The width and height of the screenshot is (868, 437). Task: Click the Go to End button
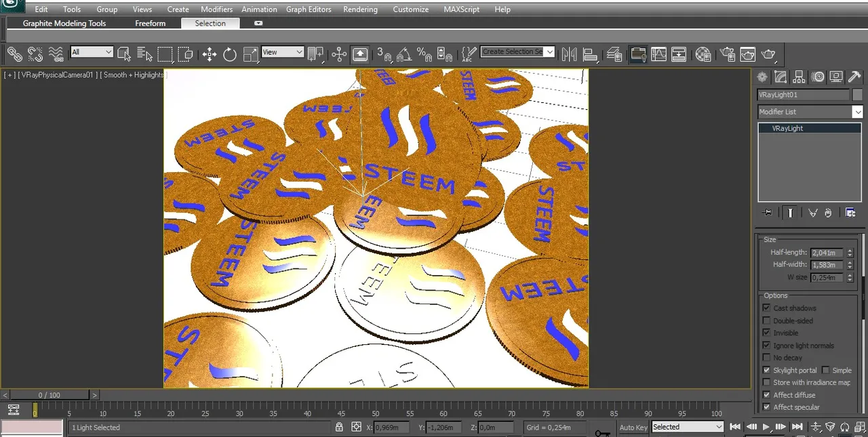click(797, 427)
